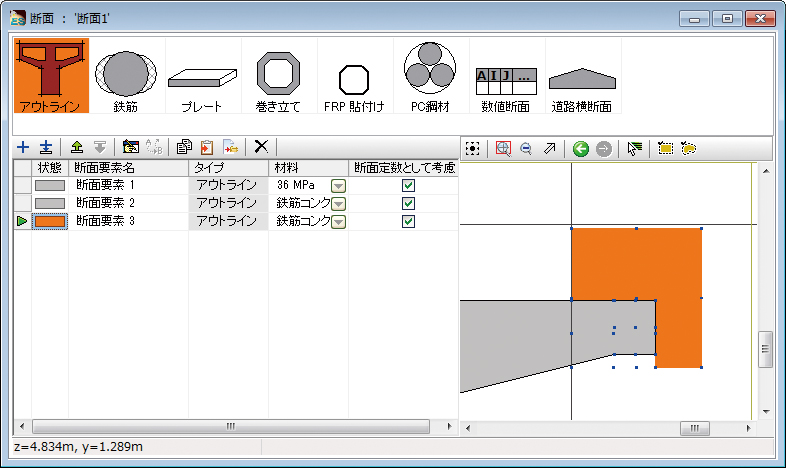786x468 pixels.
Task: Click the gray forward arrow view icon
Action: click(x=604, y=149)
